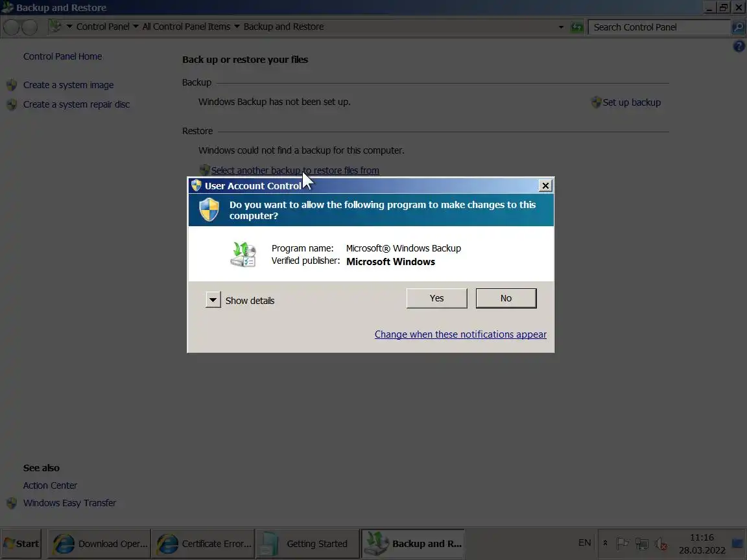Click shield icon beside Create a system image
The height and width of the screenshot is (560, 747).
pos(12,86)
